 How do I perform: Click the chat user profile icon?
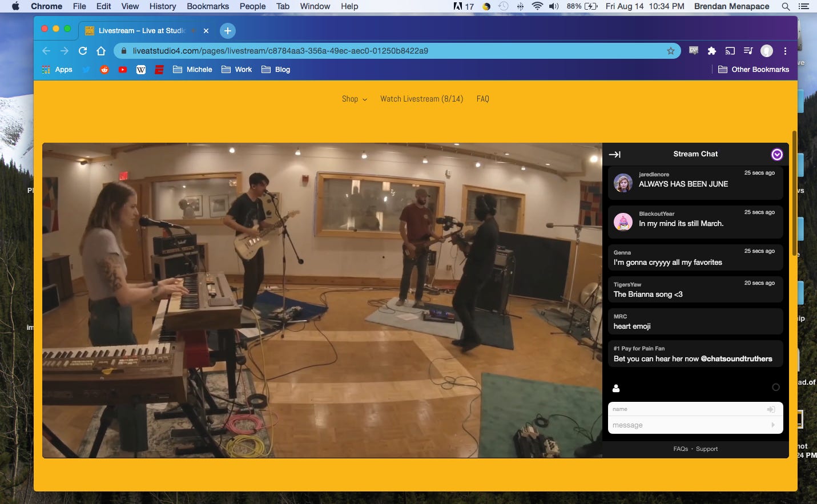[616, 388]
